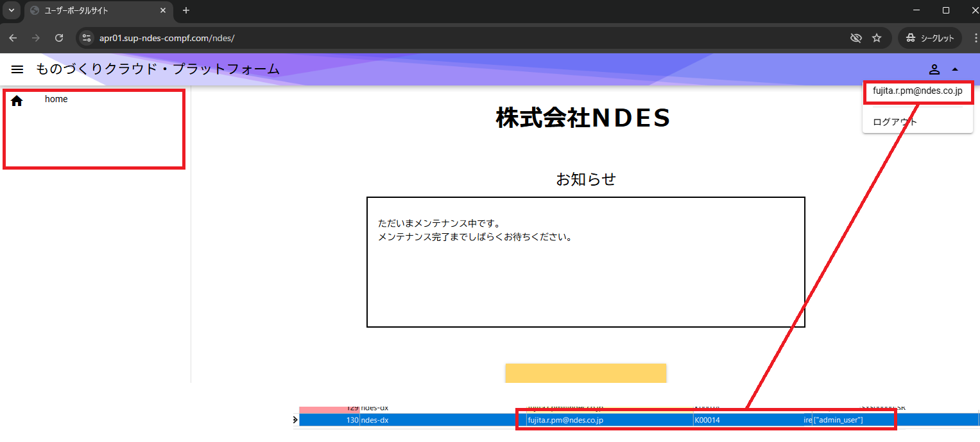Open the tab search dropdown chevron
The image size is (980, 442).
11,10
